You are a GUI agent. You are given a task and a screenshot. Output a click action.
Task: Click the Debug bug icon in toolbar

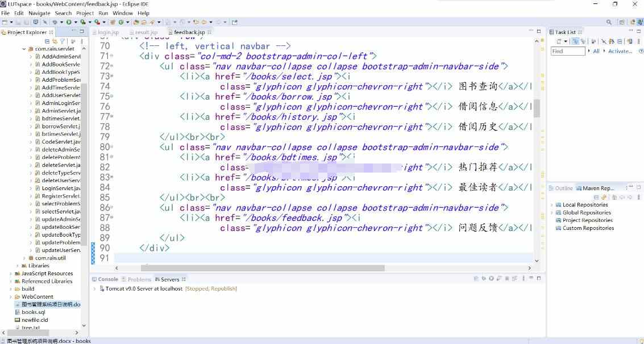pos(55,22)
